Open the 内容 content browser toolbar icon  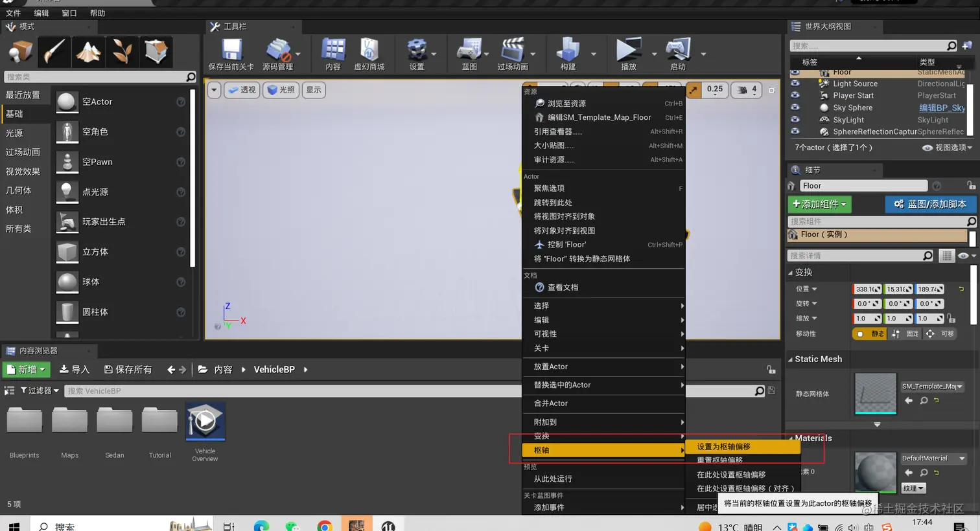[x=333, y=50]
